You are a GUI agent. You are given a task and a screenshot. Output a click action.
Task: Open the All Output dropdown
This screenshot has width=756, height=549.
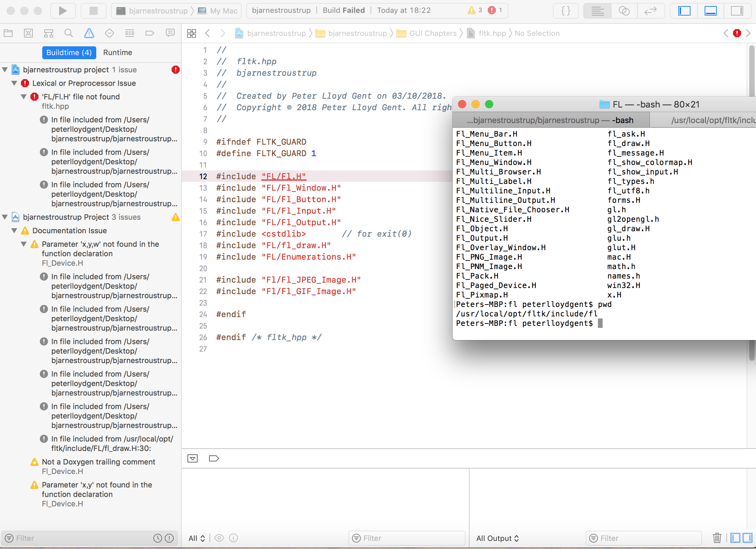(x=497, y=538)
